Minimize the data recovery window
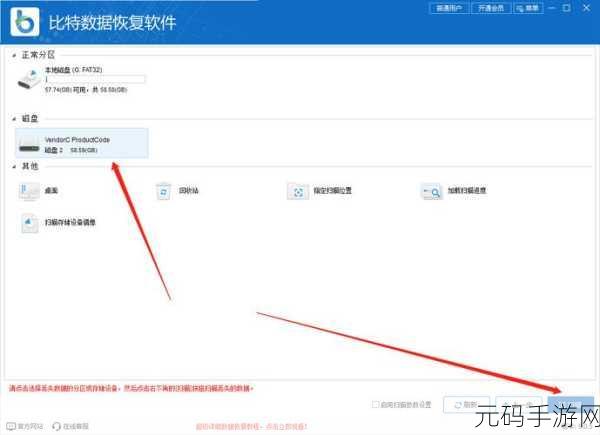This screenshot has width=600, height=435. pyautogui.click(x=552, y=8)
